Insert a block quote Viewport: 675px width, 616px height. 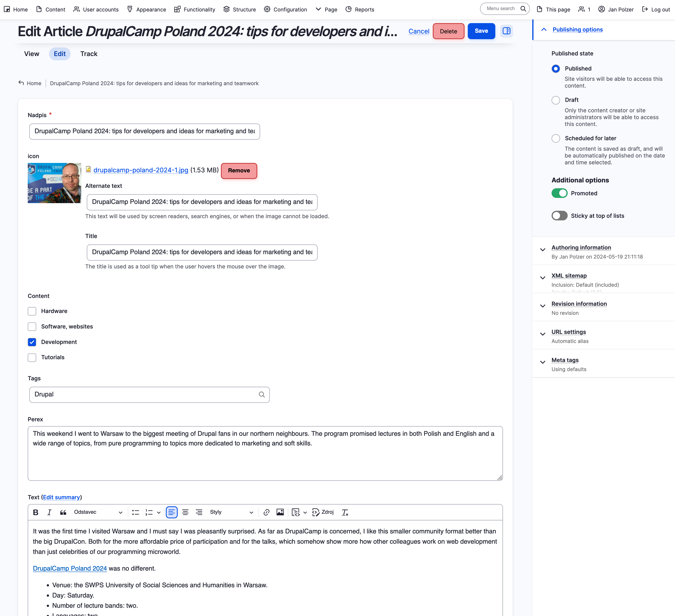click(x=63, y=512)
